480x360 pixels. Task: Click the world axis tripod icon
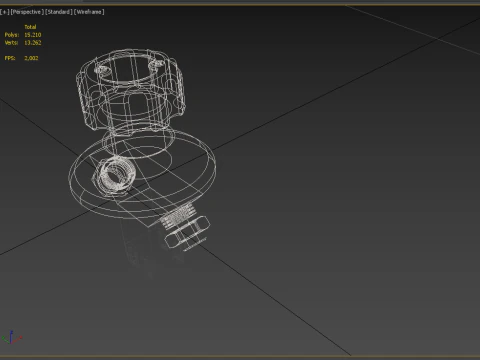point(12,337)
